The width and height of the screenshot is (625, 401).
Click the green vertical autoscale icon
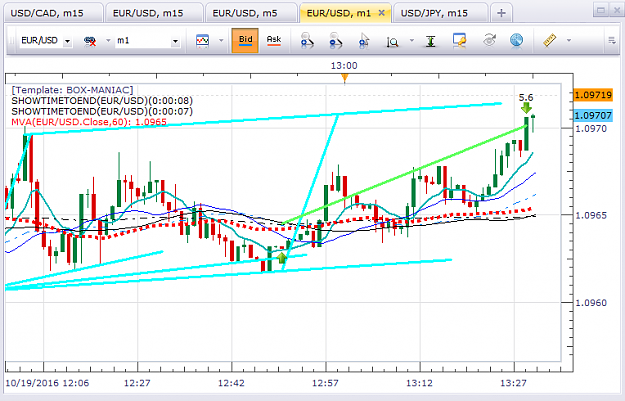click(x=430, y=41)
